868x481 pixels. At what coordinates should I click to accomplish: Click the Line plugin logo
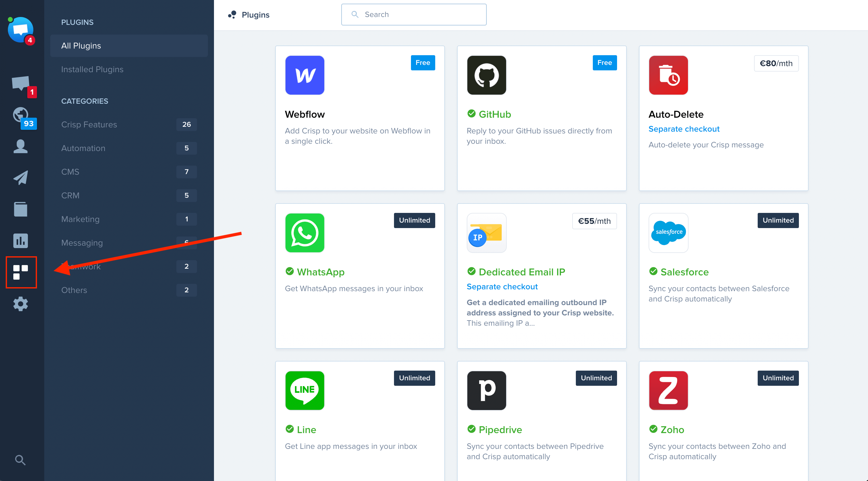(x=305, y=391)
